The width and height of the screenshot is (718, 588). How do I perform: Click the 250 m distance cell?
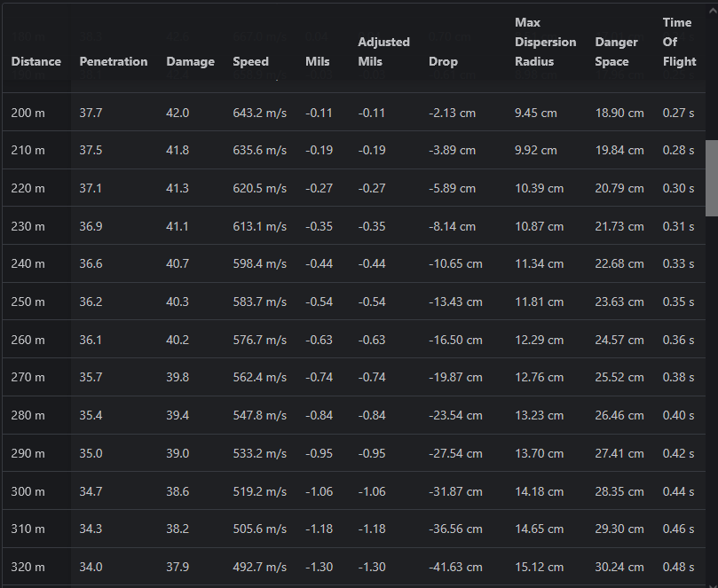(x=28, y=302)
